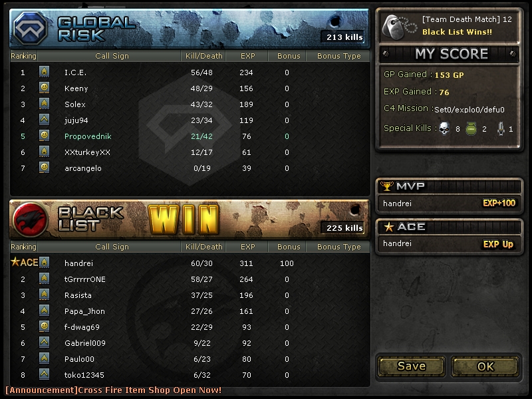Click the Global Risk Kill/Death column header
This screenshot has width=532, height=399.
click(203, 56)
